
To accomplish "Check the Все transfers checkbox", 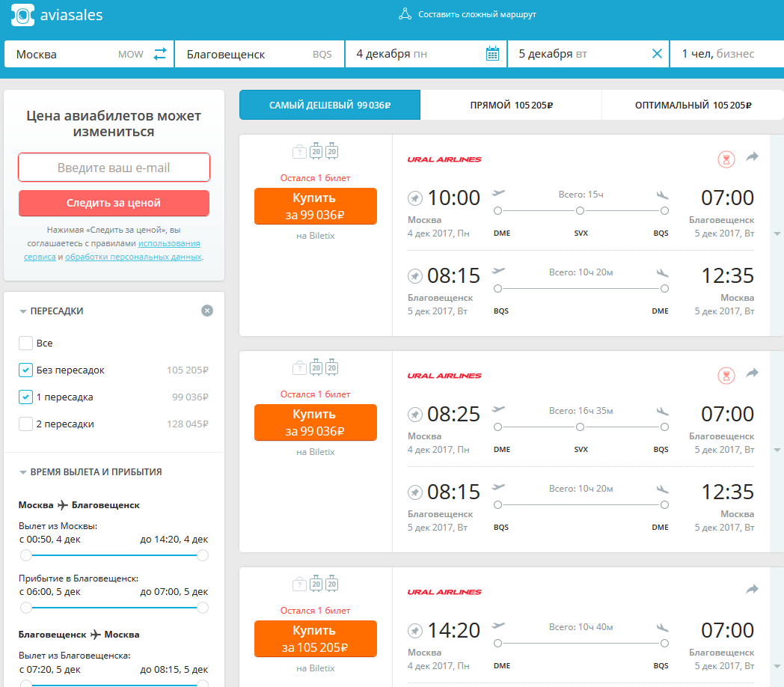I will click(25, 343).
